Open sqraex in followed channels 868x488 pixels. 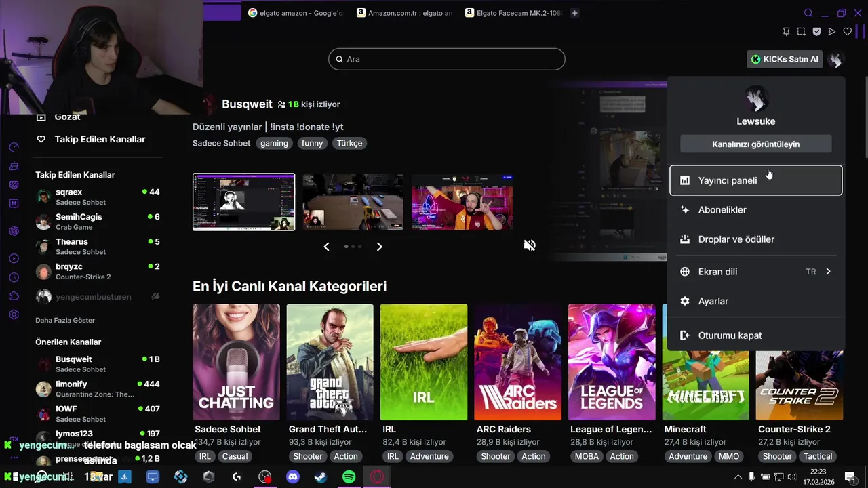(98, 197)
